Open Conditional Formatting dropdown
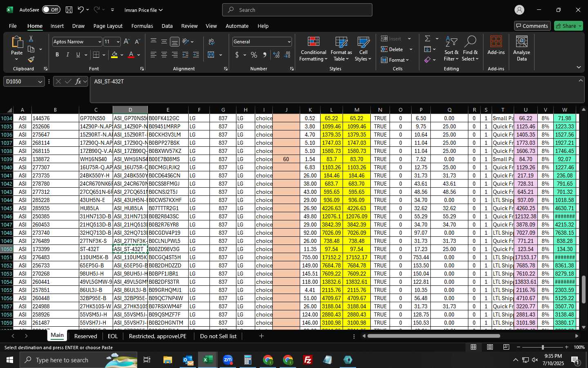The height and width of the screenshot is (368, 588). click(313, 49)
